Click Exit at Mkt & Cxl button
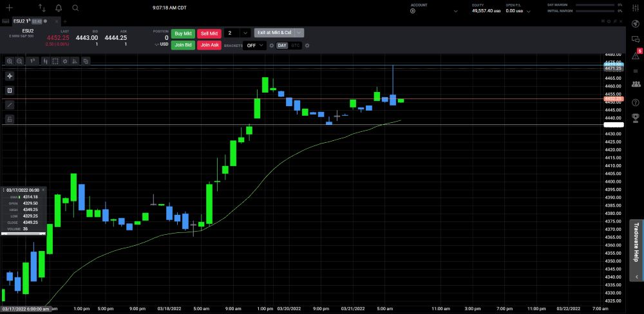644x314 pixels. (x=275, y=33)
